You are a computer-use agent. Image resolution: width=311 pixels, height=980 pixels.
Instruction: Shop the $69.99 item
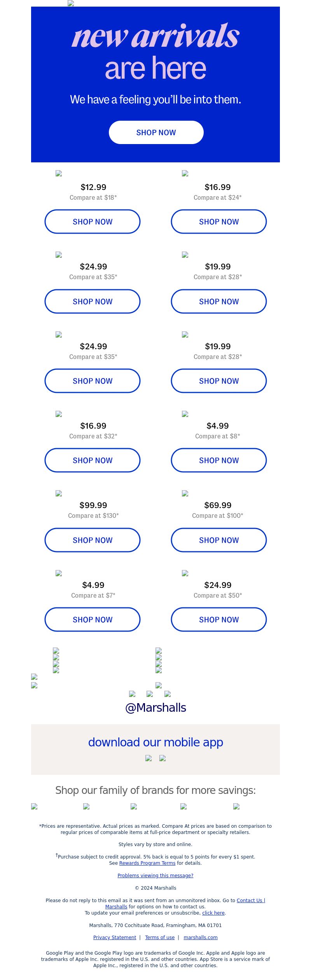coord(219,540)
